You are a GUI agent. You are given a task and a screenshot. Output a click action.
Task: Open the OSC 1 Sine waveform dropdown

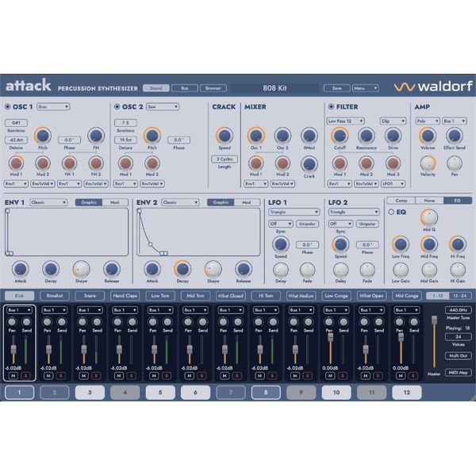(53, 107)
